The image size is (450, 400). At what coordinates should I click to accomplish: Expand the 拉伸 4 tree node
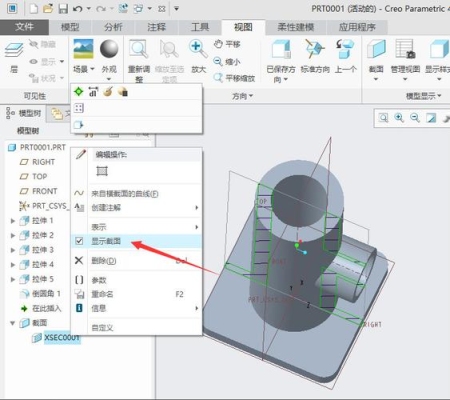click(x=13, y=265)
